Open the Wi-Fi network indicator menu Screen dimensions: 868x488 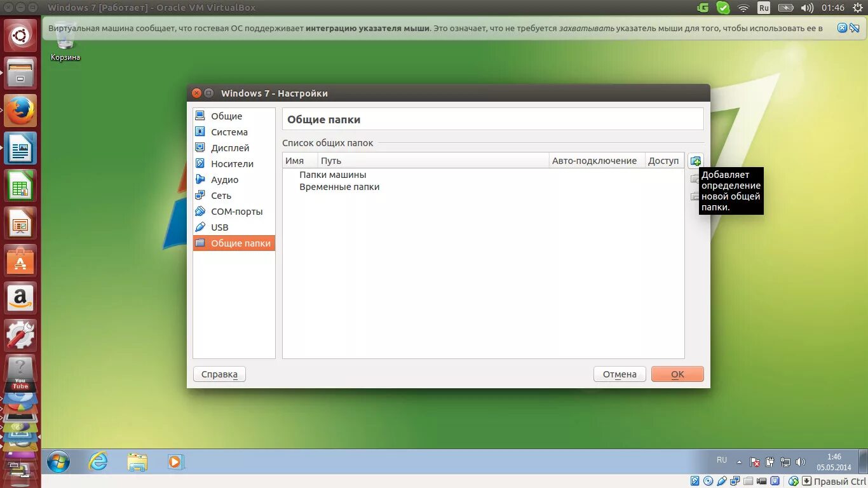pyautogui.click(x=743, y=8)
